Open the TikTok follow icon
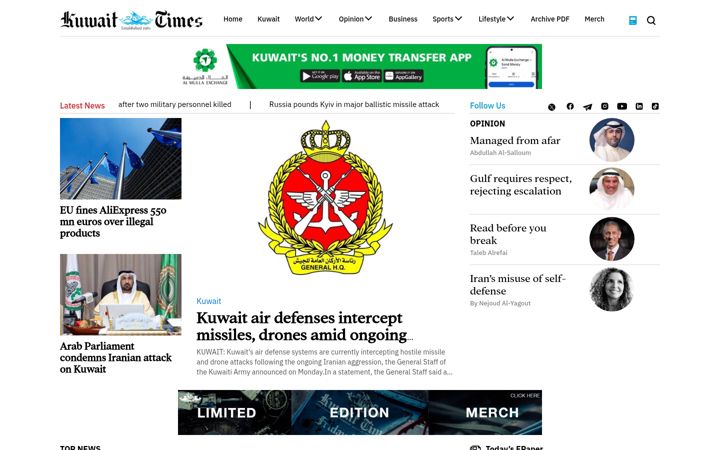 tap(655, 106)
